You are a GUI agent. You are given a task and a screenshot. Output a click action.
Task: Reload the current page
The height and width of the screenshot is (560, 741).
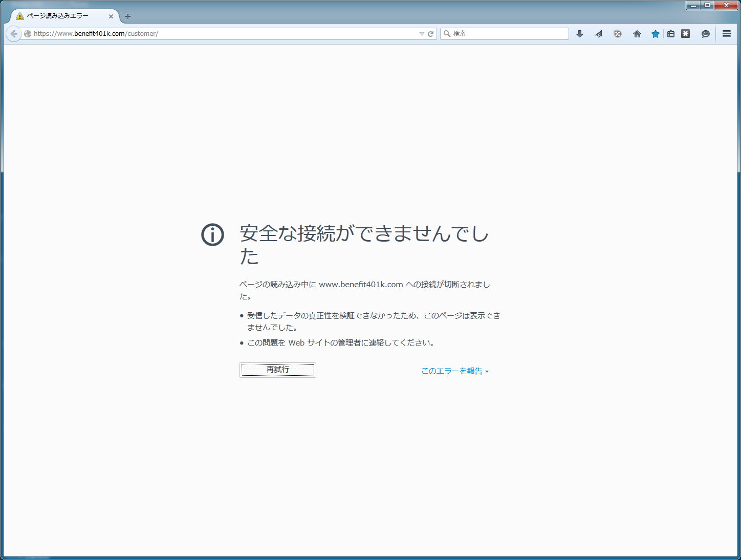pos(431,34)
